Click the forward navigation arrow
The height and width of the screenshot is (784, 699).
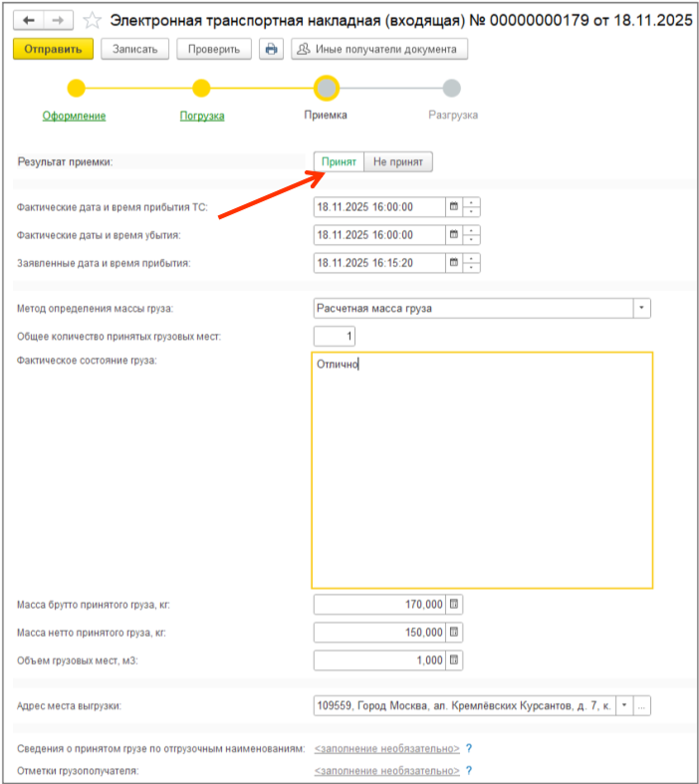pos(58,20)
